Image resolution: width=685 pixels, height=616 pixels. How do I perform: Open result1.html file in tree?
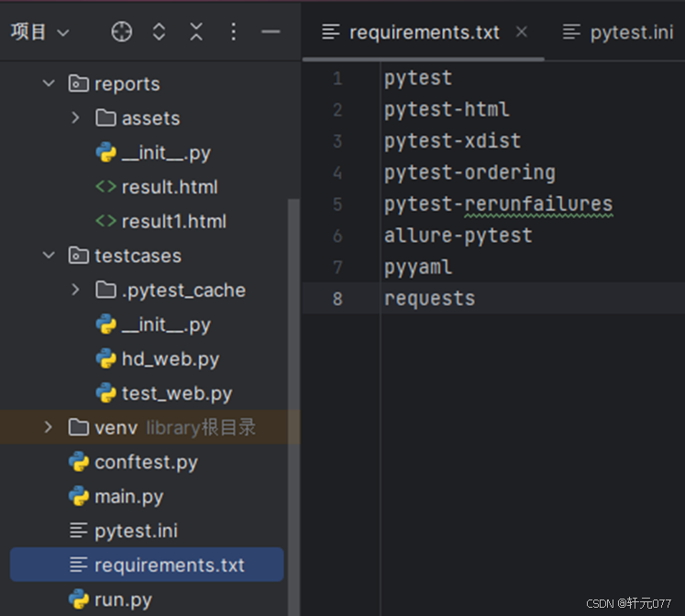point(174,221)
